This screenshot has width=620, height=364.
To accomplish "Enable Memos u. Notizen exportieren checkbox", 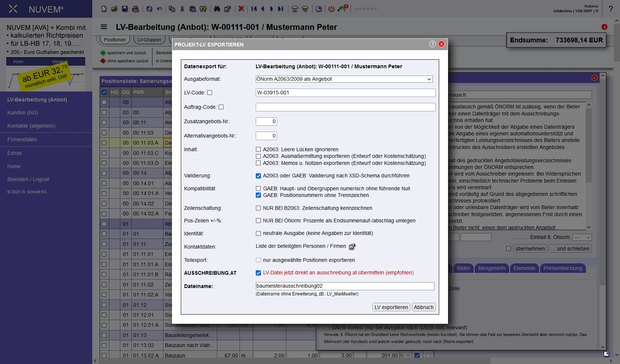I will pos(258,163).
